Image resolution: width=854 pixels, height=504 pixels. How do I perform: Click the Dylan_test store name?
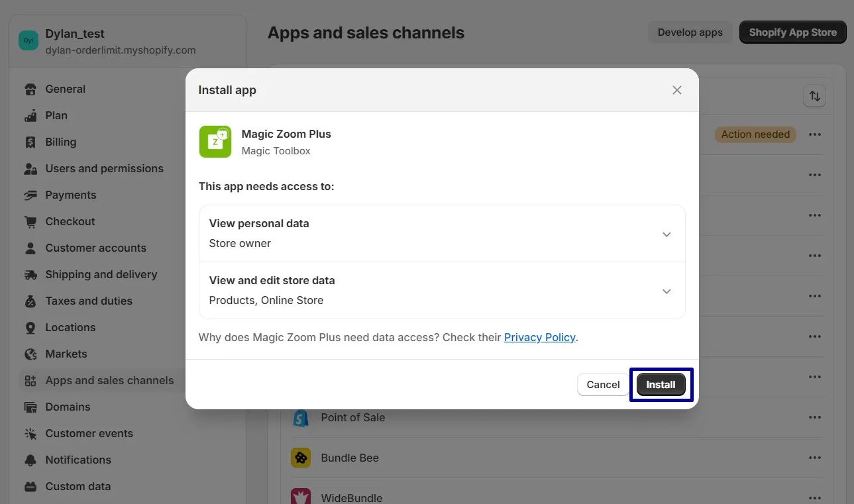click(75, 34)
